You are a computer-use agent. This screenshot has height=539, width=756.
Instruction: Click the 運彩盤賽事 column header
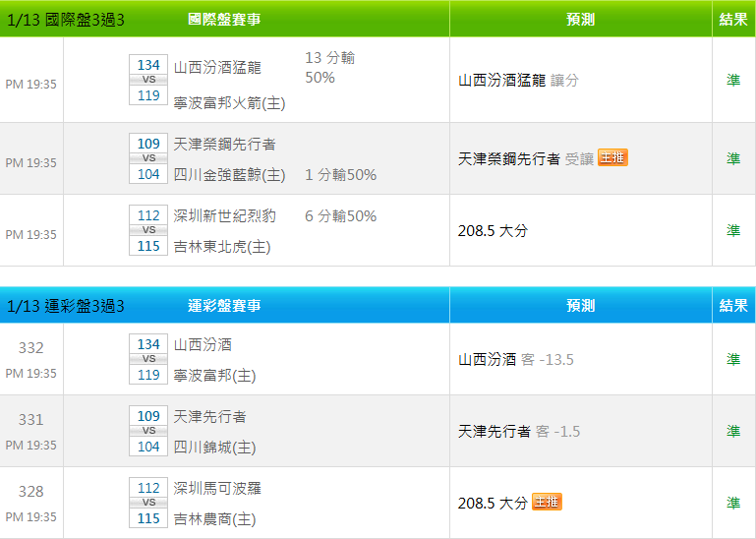pyautogui.click(x=224, y=306)
